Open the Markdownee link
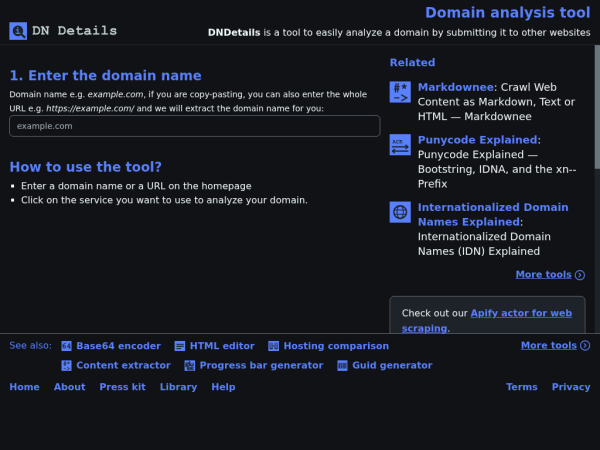The height and width of the screenshot is (450, 600). pos(455,87)
